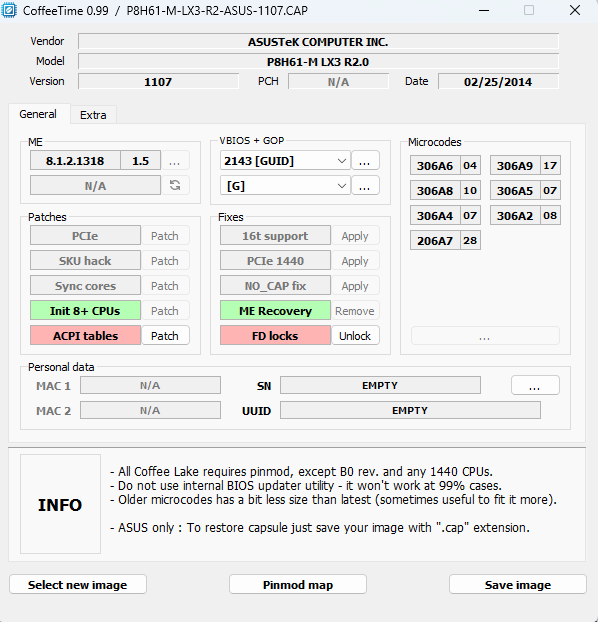Switch to the General tab

coord(38,114)
